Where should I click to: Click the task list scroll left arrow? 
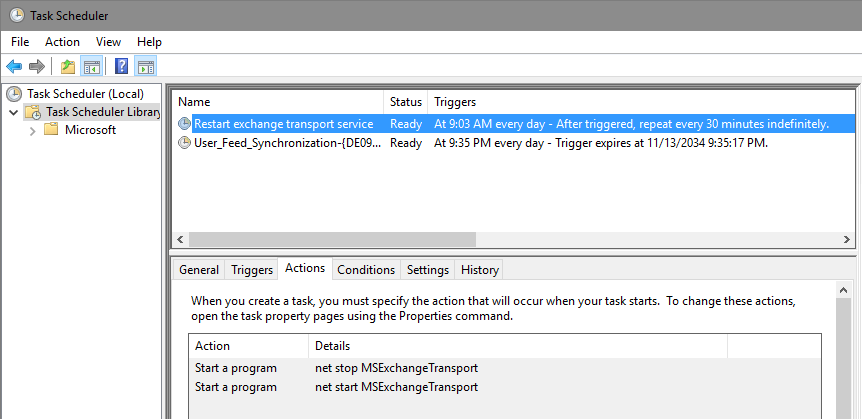(x=180, y=239)
